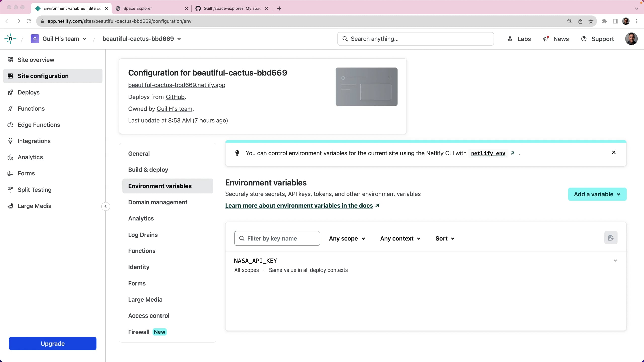Open browser extensions puzzle icon
644x362 pixels.
604,21
